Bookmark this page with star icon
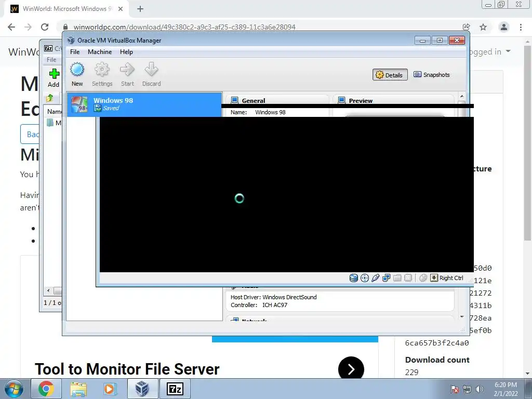Screen dimensions: 532x399 [x=483, y=27]
